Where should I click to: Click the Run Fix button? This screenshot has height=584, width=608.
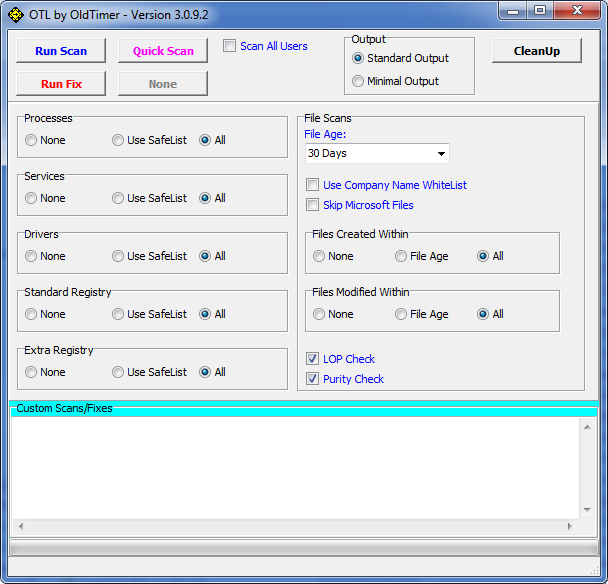pos(61,84)
